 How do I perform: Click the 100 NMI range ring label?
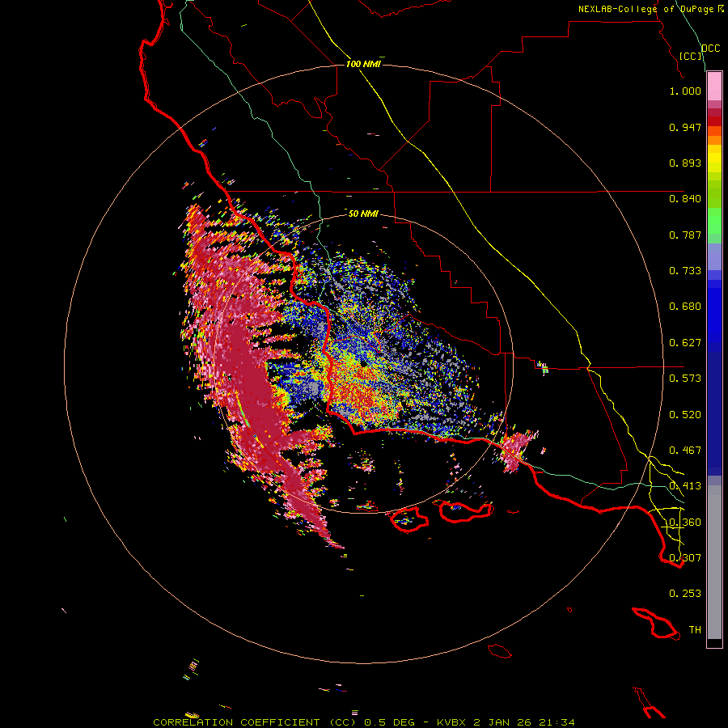pos(363,64)
